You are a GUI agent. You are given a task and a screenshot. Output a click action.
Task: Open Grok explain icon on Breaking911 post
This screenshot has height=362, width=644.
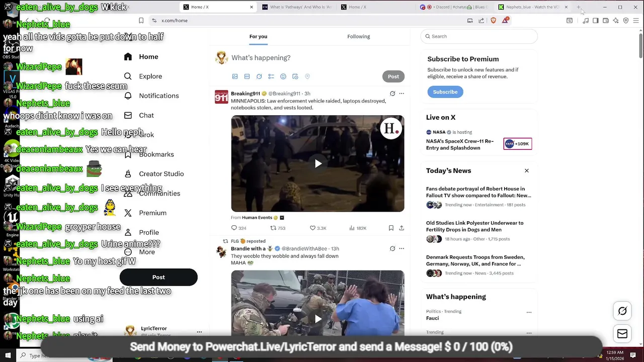click(x=392, y=94)
